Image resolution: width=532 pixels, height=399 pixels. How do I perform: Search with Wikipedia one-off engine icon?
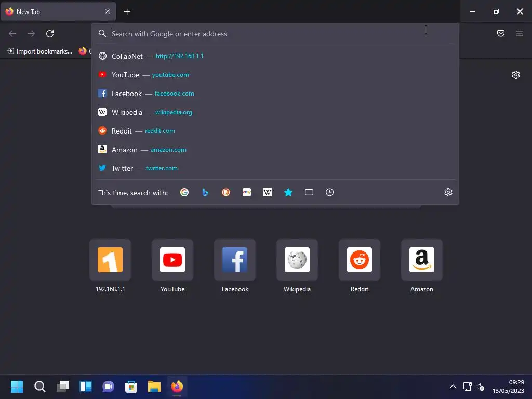268,192
